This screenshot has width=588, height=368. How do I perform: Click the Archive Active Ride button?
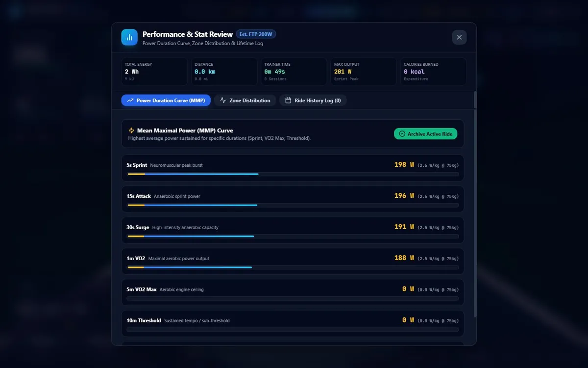(425, 133)
